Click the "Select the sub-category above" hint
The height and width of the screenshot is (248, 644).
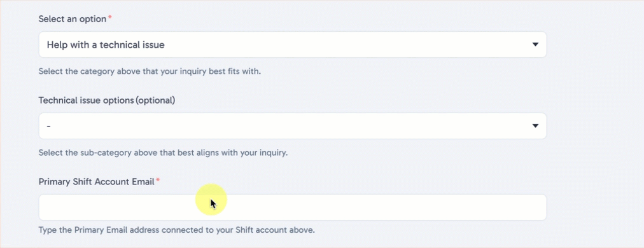click(x=163, y=153)
